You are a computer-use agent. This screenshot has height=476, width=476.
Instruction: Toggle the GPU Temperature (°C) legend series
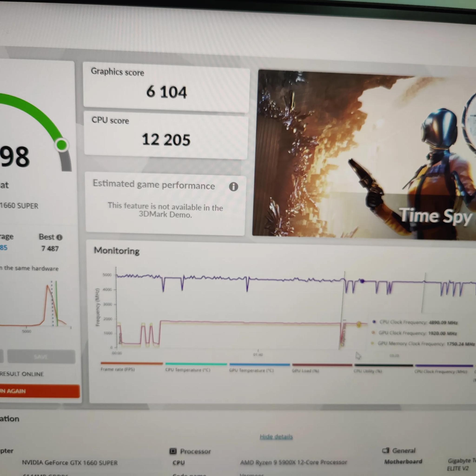[x=259, y=367]
